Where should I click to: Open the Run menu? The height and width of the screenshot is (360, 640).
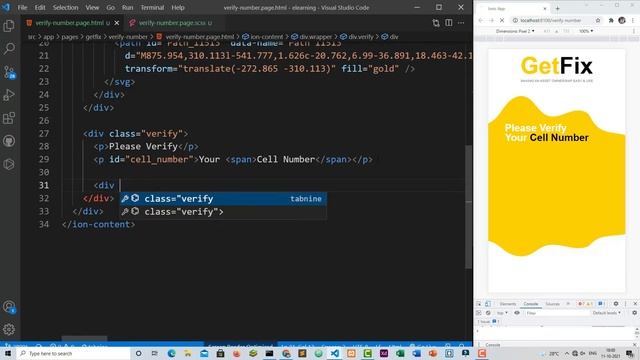coord(127,7)
